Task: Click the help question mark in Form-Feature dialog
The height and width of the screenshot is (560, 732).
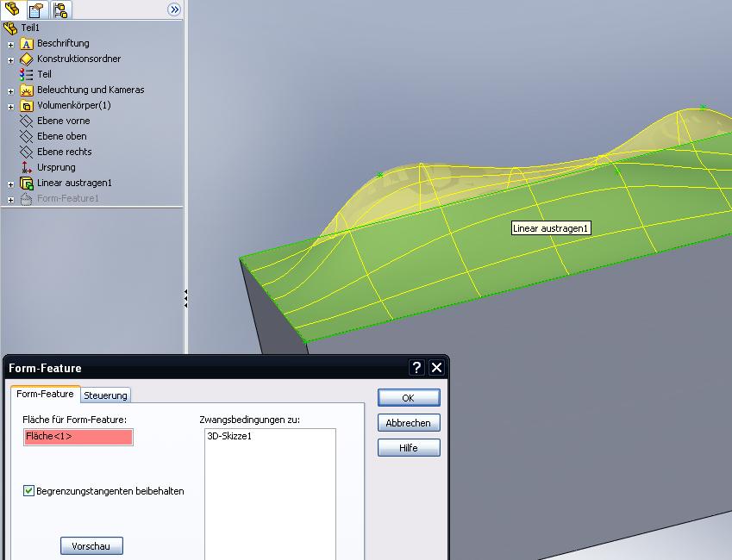Action: pyautogui.click(x=416, y=368)
